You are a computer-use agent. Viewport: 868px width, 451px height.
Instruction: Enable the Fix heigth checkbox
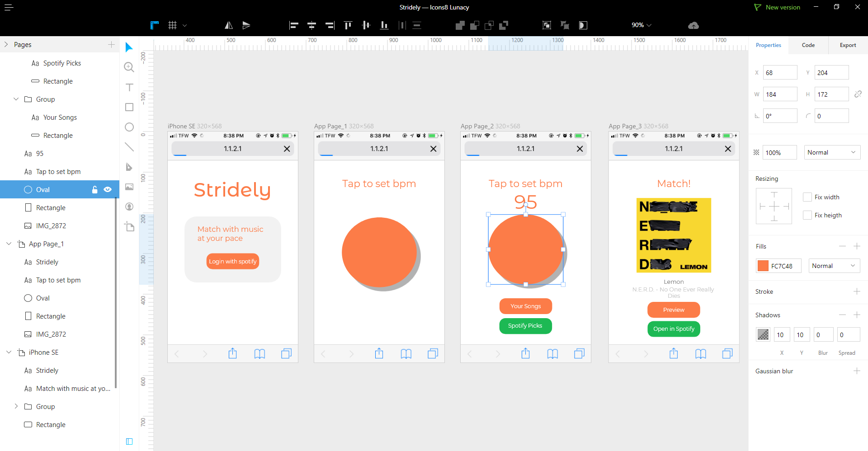coord(807,215)
